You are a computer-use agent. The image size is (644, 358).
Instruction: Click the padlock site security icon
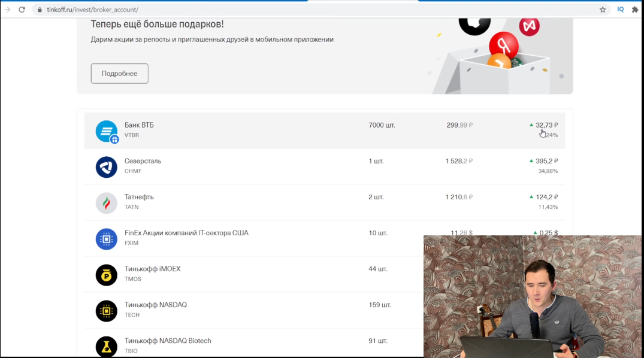(40, 10)
